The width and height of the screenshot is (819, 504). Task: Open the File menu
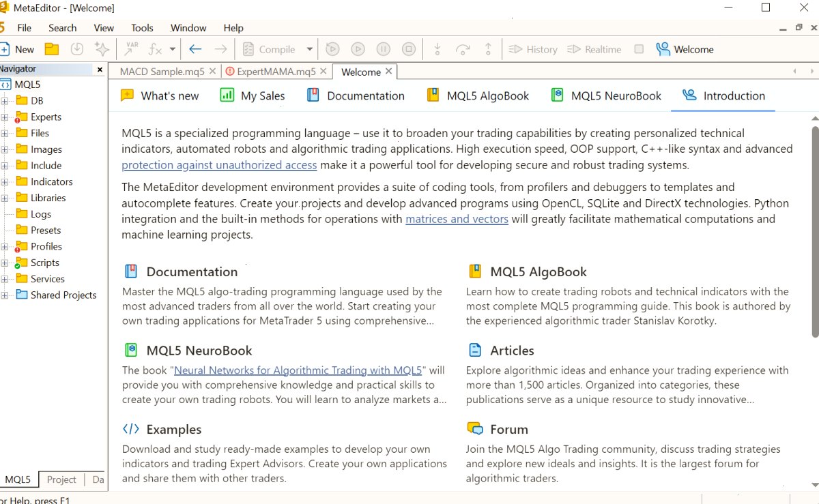(25, 28)
